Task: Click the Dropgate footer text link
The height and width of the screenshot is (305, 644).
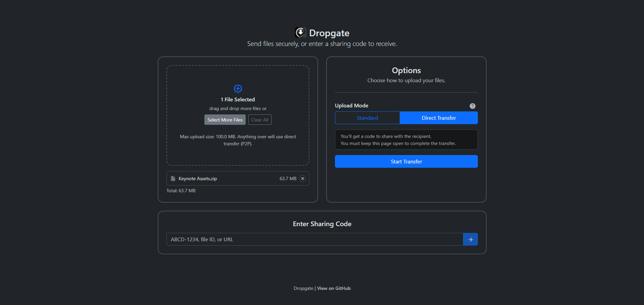Action: [304, 288]
